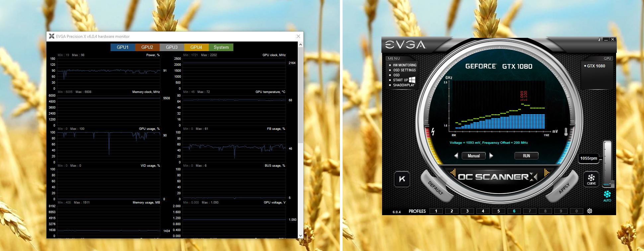Open OSD SETTINGS from the menu

click(404, 70)
